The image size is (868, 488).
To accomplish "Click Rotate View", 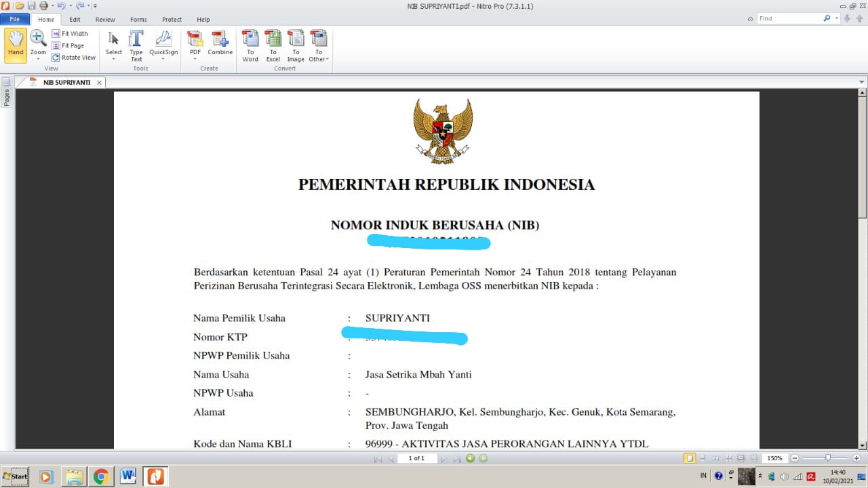I will (x=74, y=58).
